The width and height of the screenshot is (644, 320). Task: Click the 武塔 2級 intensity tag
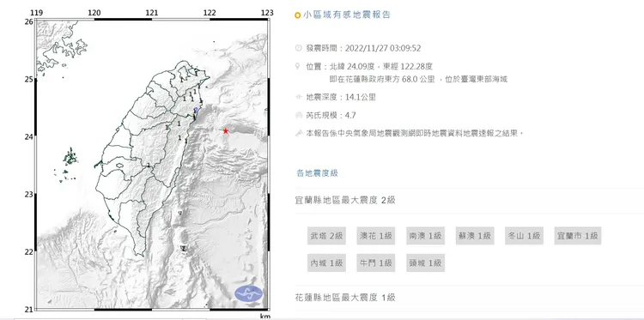click(326, 236)
